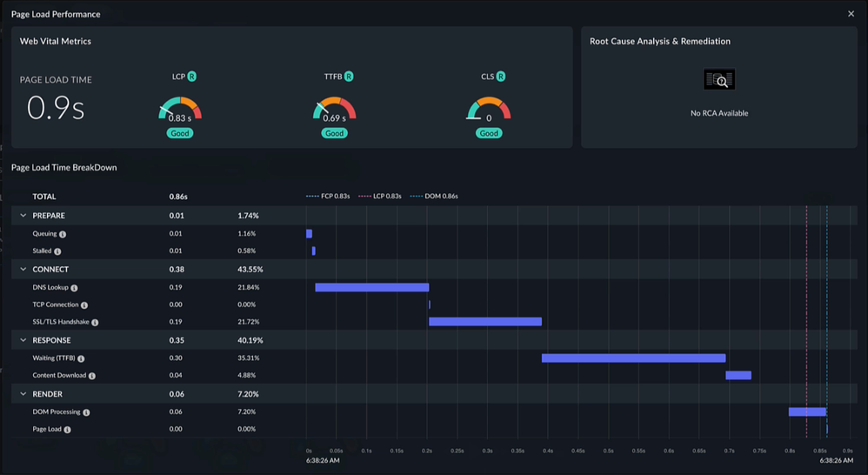Image resolution: width=868 pixels, height=475 pixels.
Task: Close the Page Load Performance panel
Action: click(851, 14)
